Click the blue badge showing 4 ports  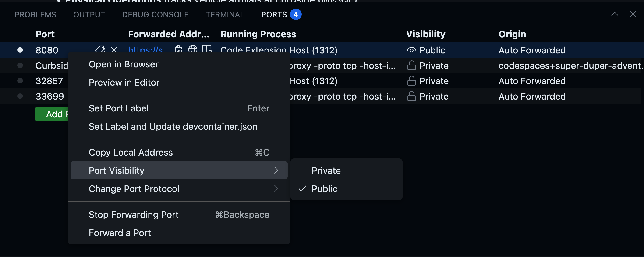[x=296, y=14]
